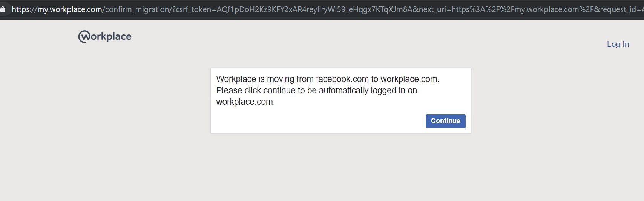The width and height of the screenshot is (644, 201).
Task: Click the padlock site security icon
Action: pyautogui.click(x=3, y=9)
